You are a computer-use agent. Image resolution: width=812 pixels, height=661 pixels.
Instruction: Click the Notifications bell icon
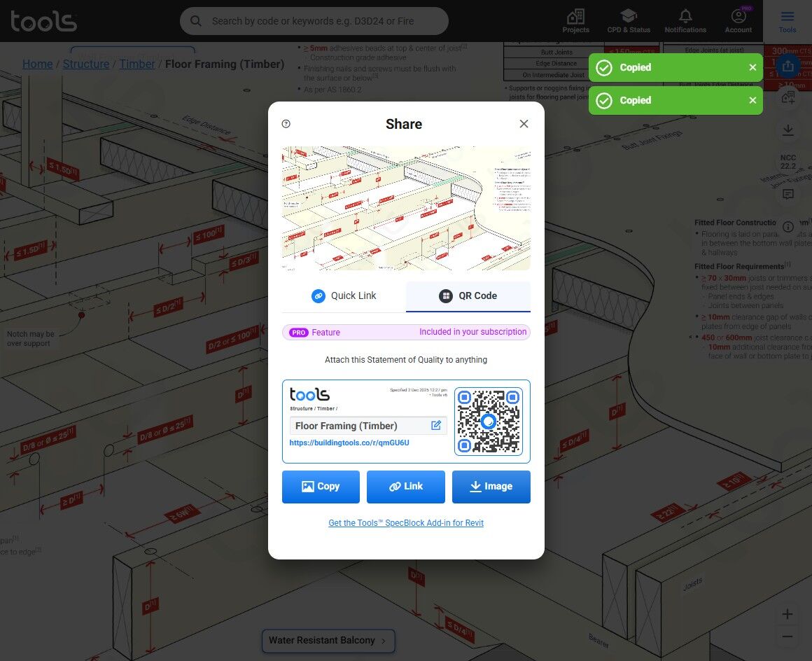(x=685, y=16)
